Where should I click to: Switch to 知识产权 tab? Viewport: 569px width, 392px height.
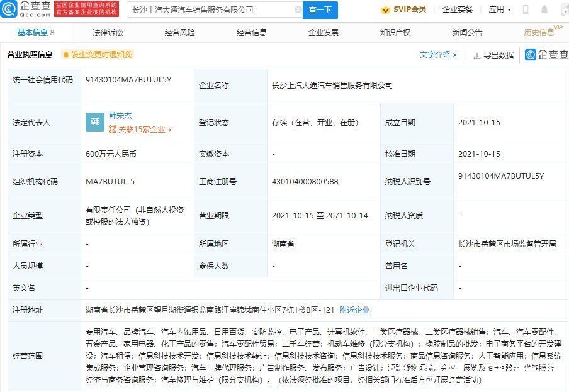[395, 33]
